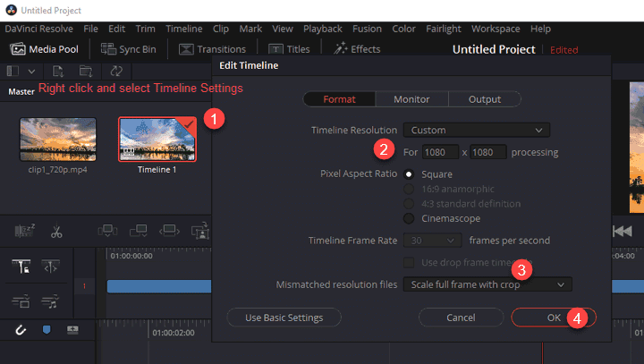The image size is (644, 364).
Task: Click the Close Up edit icon
Action: coord(200,231)
